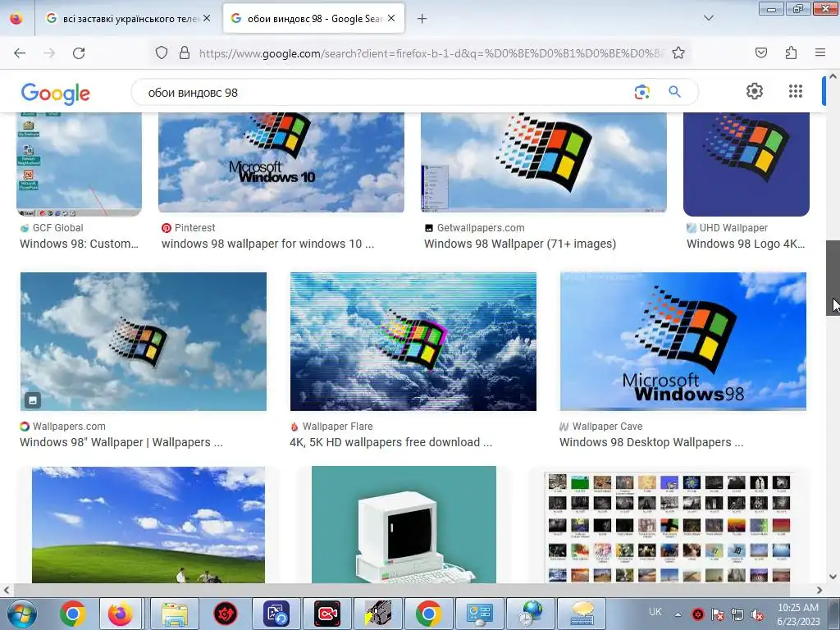Click the UK language indicator

pos(655,612)
